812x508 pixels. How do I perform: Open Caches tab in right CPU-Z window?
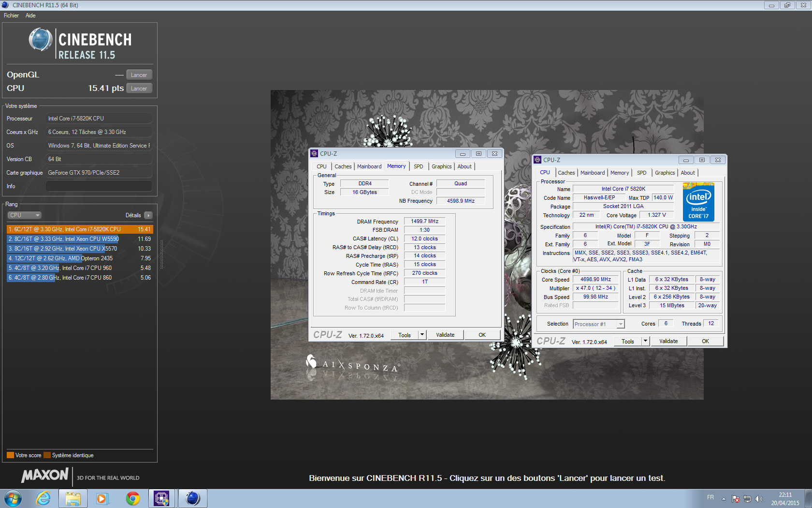pyautogui.click(x=566, y=173)
